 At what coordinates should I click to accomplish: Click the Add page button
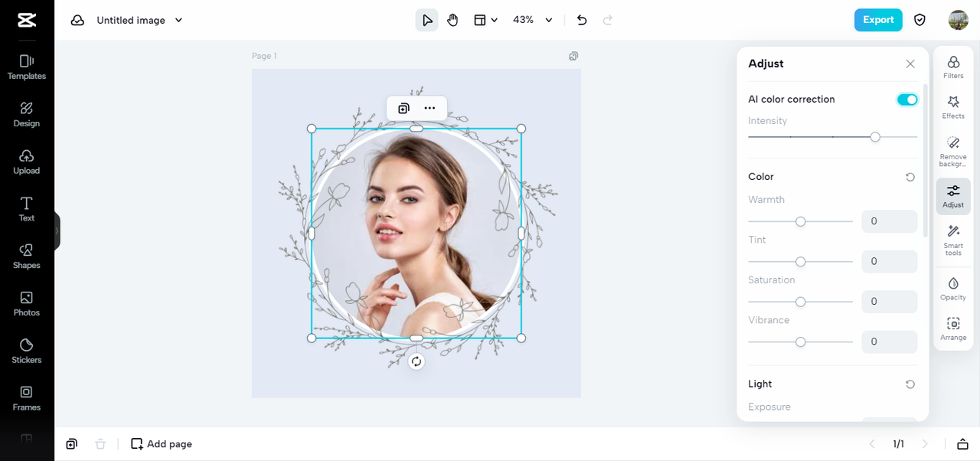(162, 444)
